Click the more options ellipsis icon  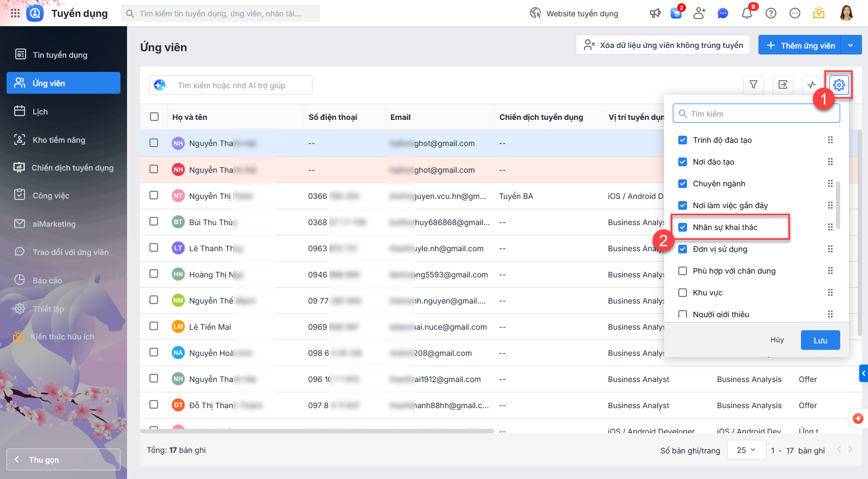[795, 13]
